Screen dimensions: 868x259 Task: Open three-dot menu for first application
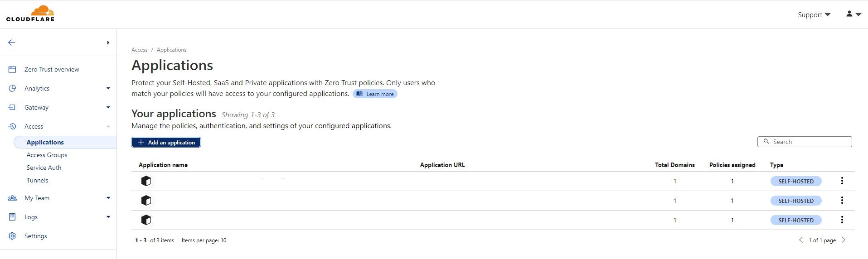tap(842, 181)
